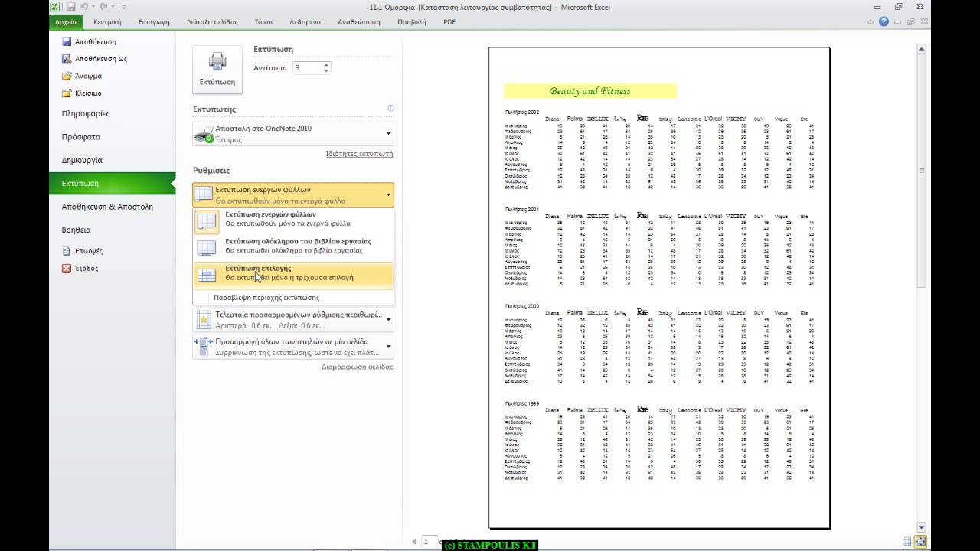The height and width of the screenshot is (551, 980).
Task: Click Έξοδος to exit Excel
Action: pos(80,268)
